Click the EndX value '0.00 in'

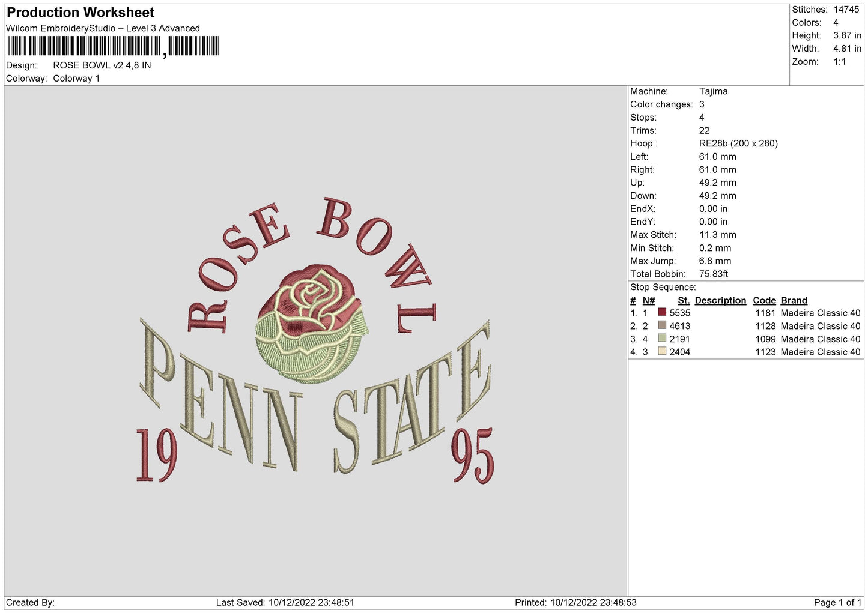tap(713, 209)
